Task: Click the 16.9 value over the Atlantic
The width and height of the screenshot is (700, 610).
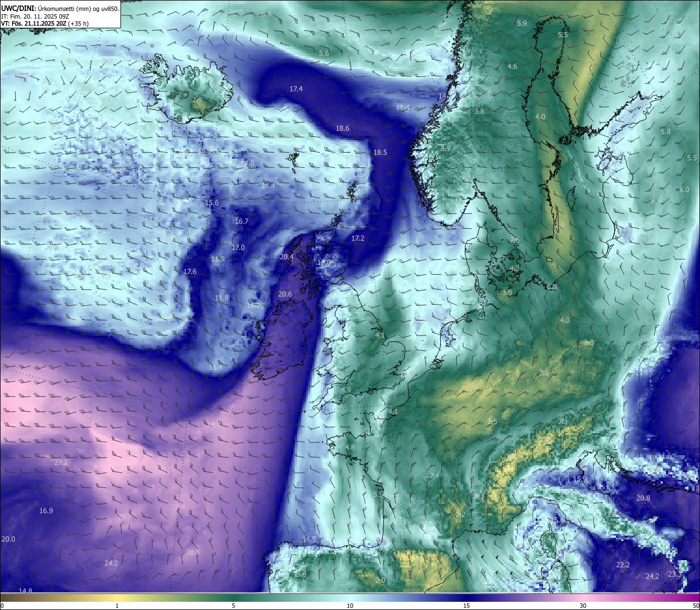Action: [x=46, y=510]
